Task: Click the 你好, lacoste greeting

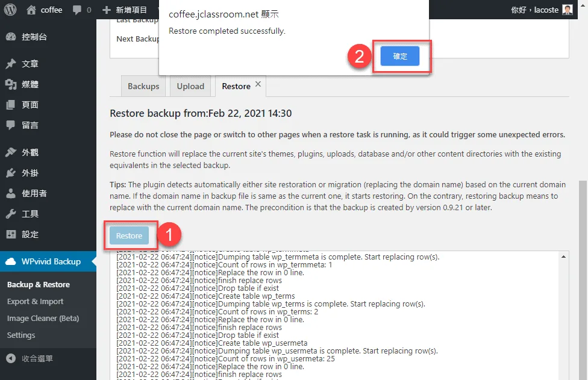Action: (x=534, y=10)
